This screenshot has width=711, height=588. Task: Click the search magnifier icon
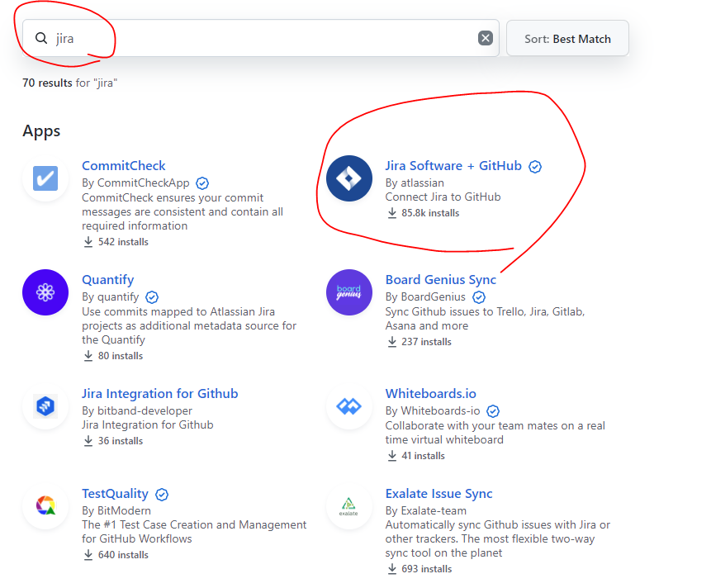coord(41,38)
